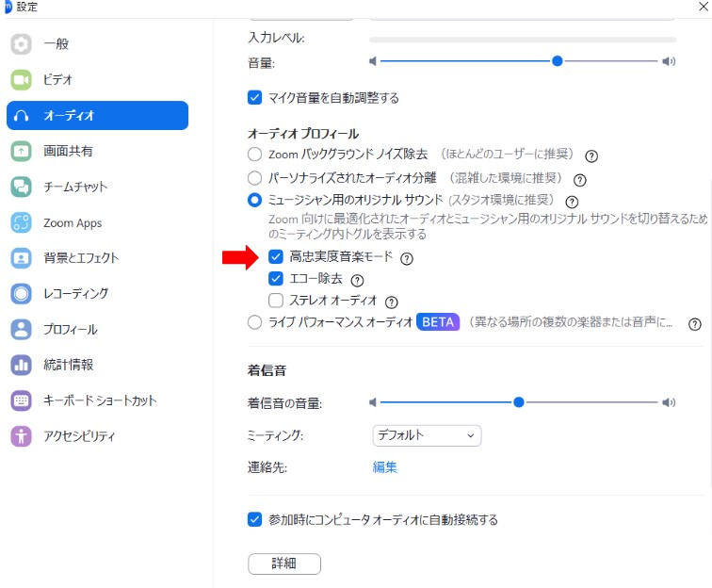Open help icon beside 高忠実度音楽モード
Viewport: 712px width, 588px height.
(x=407, y=259)
